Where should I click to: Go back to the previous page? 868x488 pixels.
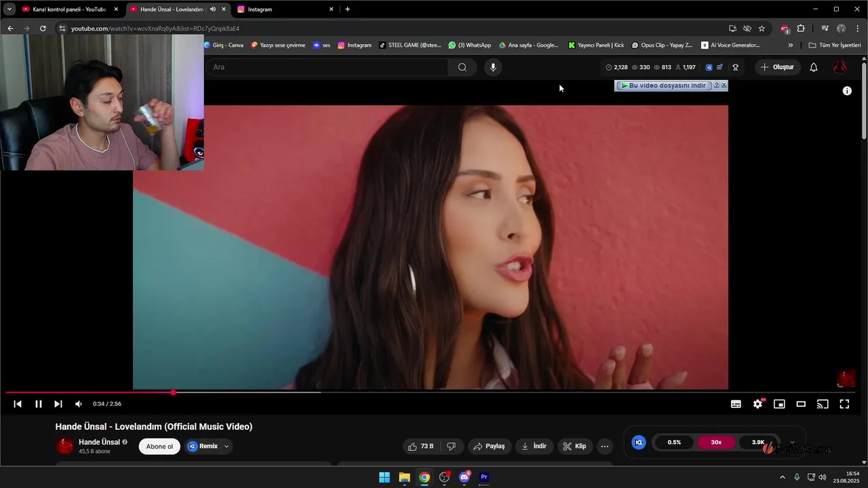[10, 28]
